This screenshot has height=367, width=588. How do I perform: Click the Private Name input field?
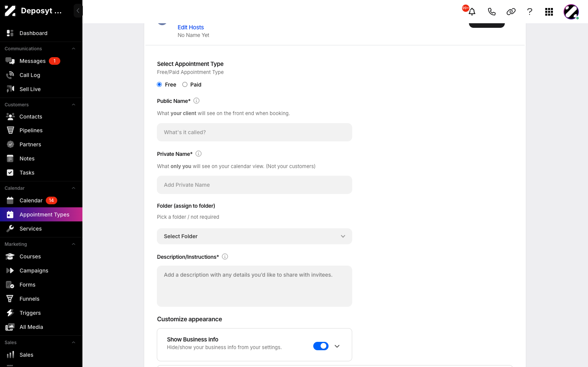[x=255, y=185]
